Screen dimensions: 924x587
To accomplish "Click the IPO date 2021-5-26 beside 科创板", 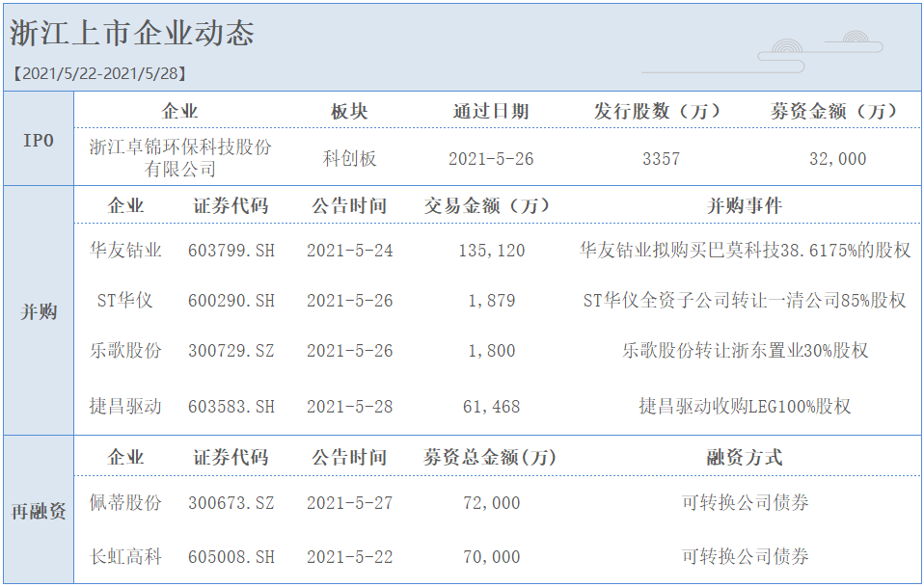I will pyautogui.click(x=490, y=159).
